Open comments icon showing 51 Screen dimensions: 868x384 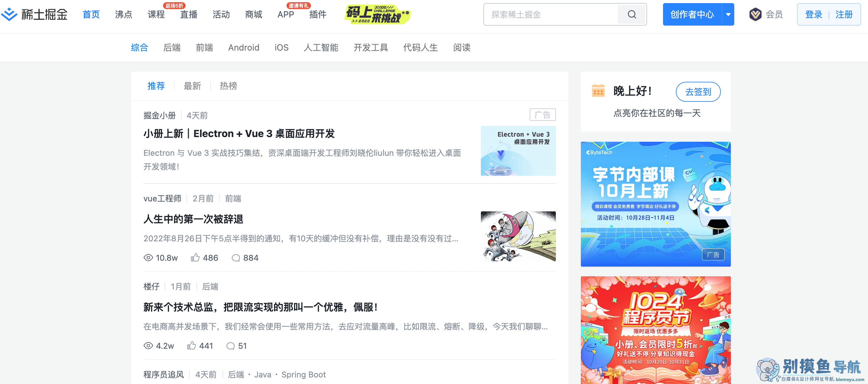coord(231,346)
